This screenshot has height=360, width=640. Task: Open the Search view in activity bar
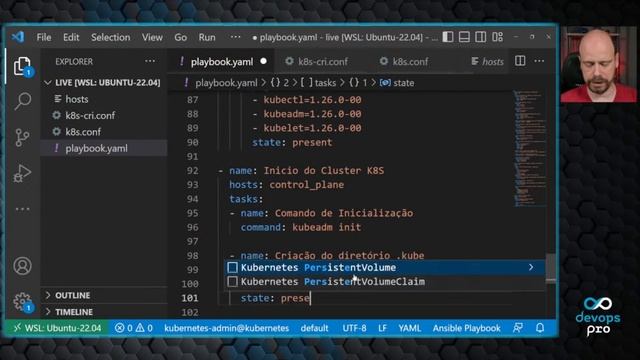(22, 101)
